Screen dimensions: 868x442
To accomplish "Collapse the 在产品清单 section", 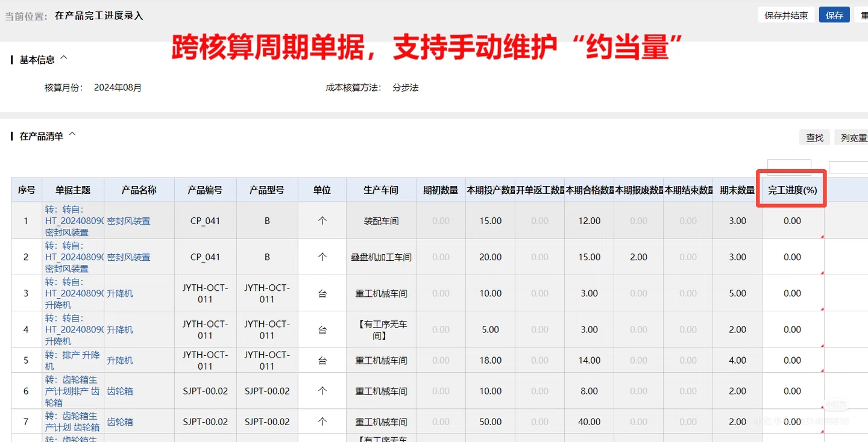I will (x=73, y=135).
